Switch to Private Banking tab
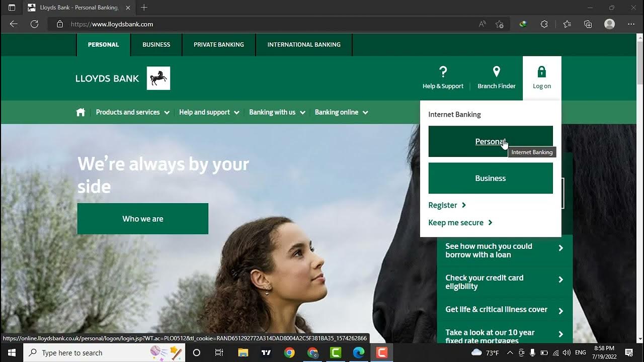This screenshot has height=362, width=644. coord(219,45)
